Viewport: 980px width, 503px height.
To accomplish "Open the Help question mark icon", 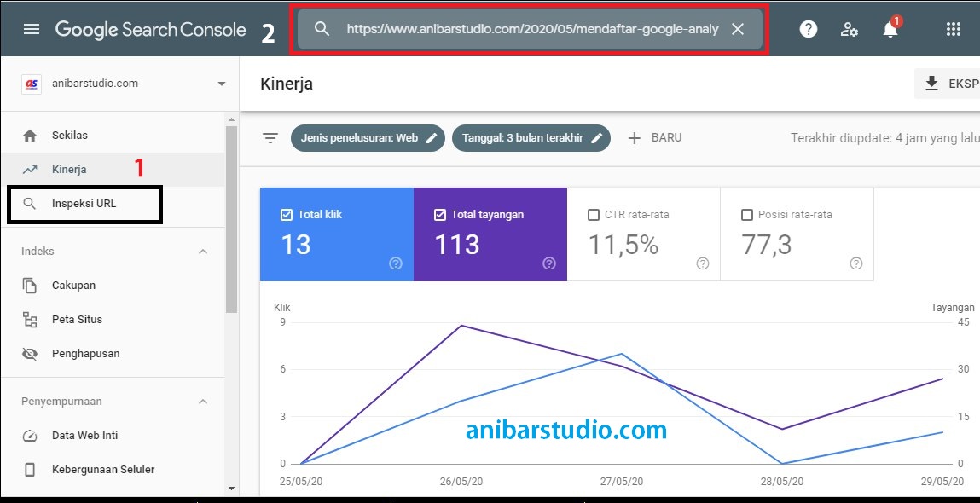I will point(808,29).
